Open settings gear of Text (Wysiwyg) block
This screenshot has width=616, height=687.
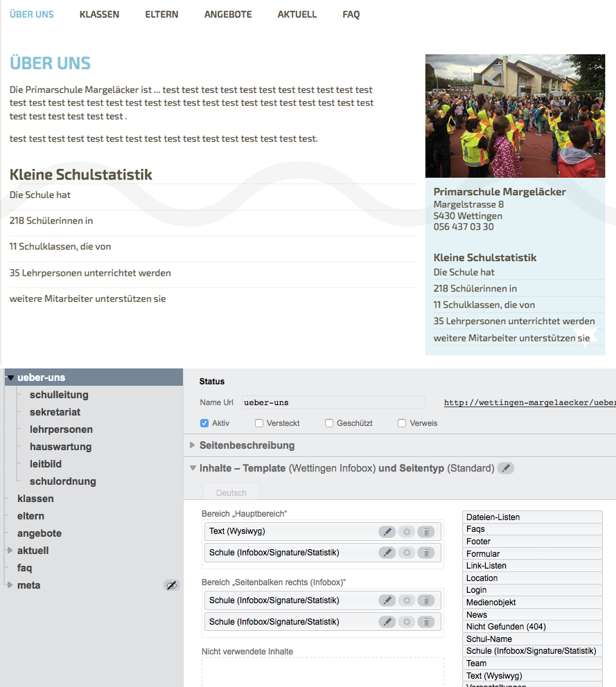(x=407, y=531)
